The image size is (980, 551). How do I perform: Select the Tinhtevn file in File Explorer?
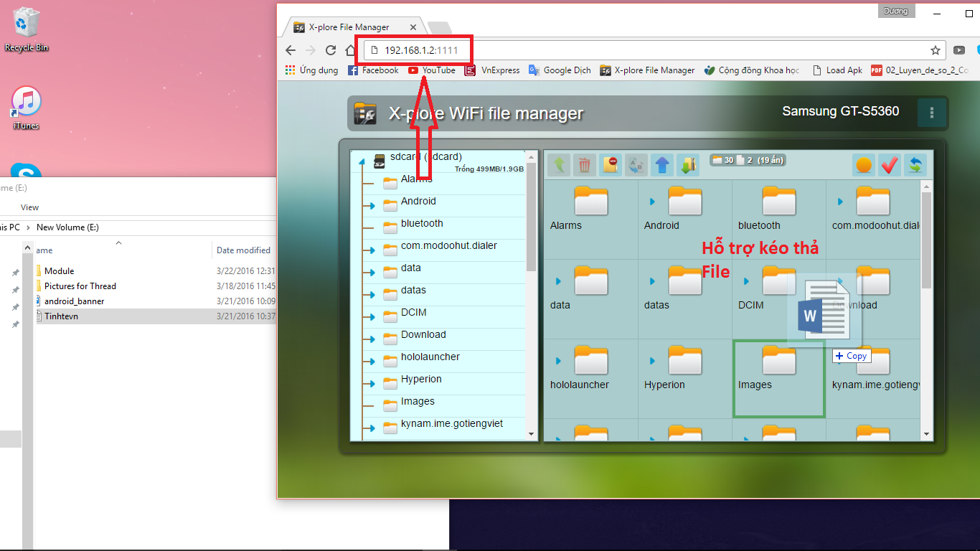61,316
